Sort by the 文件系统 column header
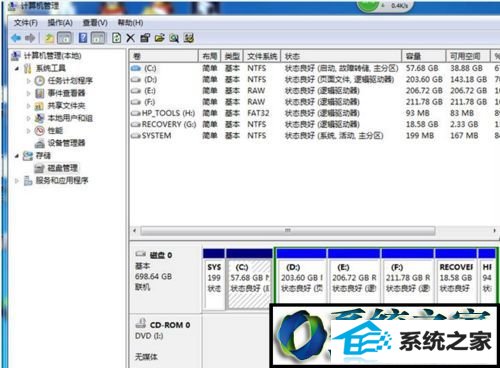The height and width of the screenshot is (368, 500). [262, 56]
